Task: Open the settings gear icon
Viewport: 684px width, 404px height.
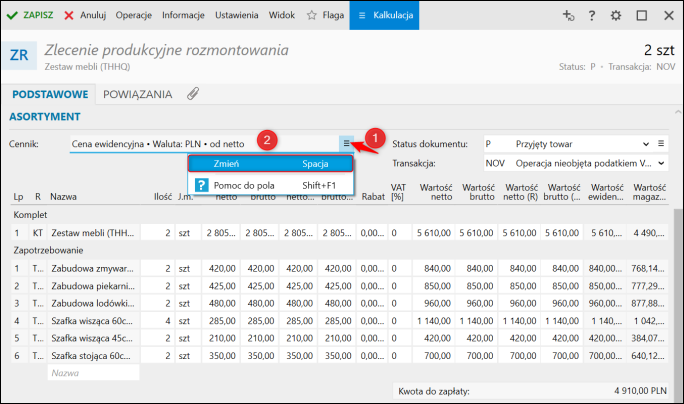Action: pos(616,16)
